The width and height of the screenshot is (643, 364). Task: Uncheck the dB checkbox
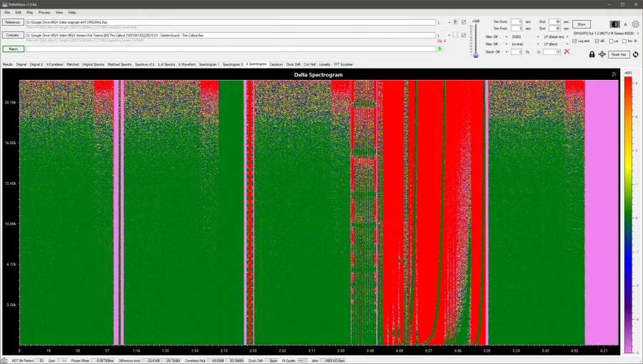click(596, 41)
